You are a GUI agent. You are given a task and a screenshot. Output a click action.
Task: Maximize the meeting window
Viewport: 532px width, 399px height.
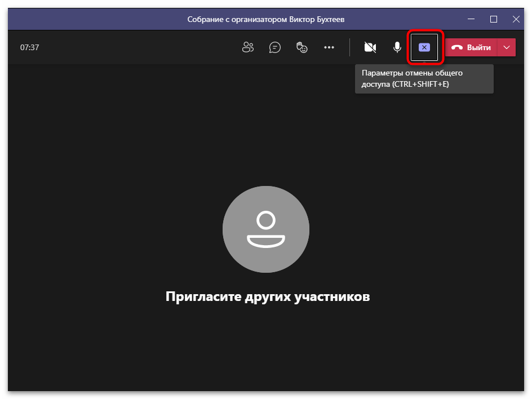tap(494, 19)
